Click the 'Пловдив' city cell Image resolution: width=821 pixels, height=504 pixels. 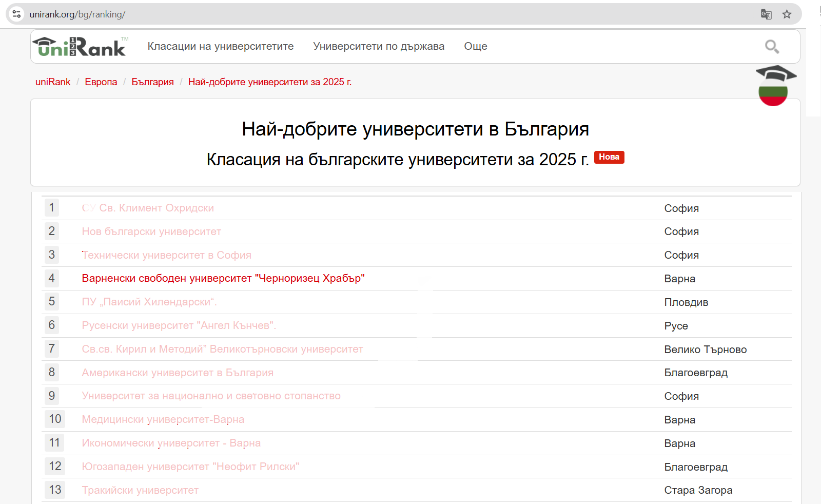(x=686, y=303)
